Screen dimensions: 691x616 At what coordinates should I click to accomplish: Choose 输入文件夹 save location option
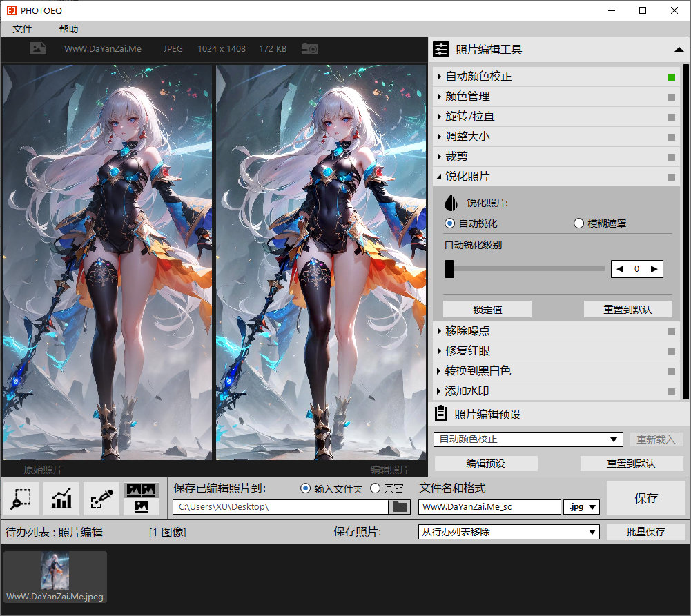[x=305, y=488]
